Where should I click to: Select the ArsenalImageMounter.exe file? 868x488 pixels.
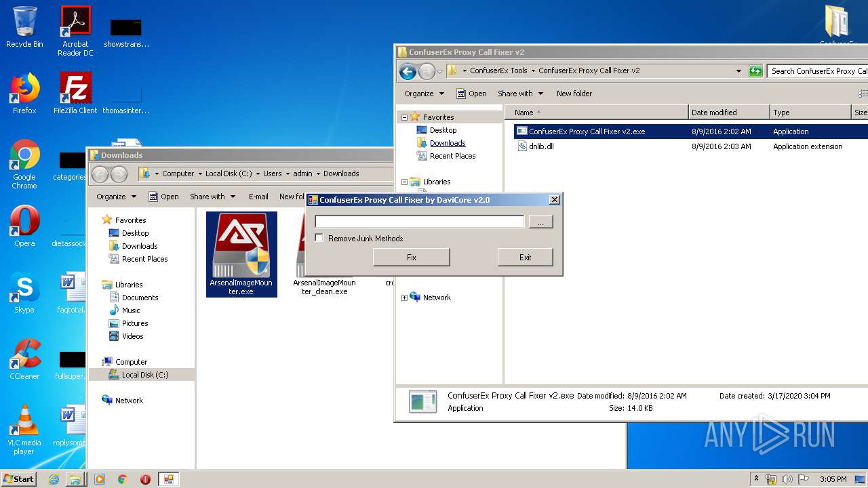pyautogui.click(x=241, y=254)
